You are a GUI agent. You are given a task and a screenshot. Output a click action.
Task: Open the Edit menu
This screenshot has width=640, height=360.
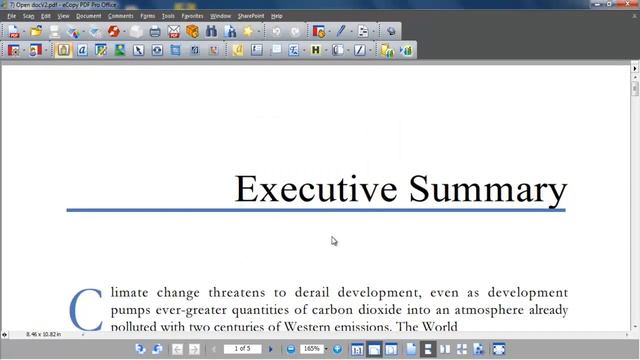(x=45, y=16)
